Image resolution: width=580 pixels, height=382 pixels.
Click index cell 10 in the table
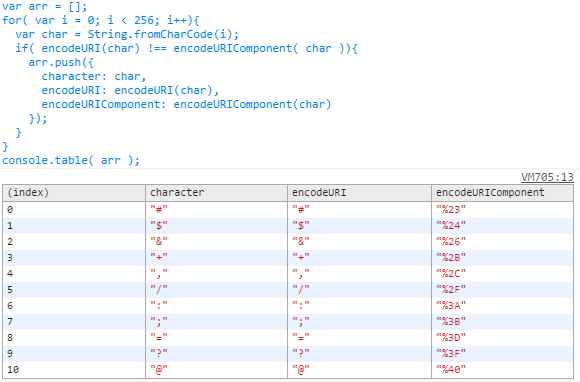click(x=74, y=369)
